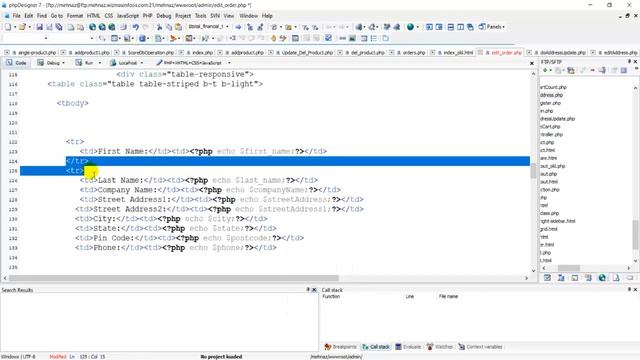The image size is (640, 360).
Task: Pin the FTP/SFTP panel
Action: tap(629, 62)
